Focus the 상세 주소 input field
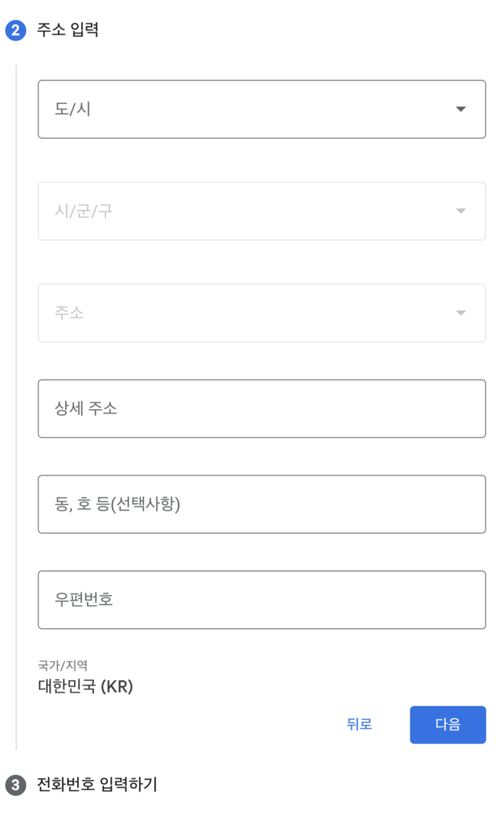 261,408
